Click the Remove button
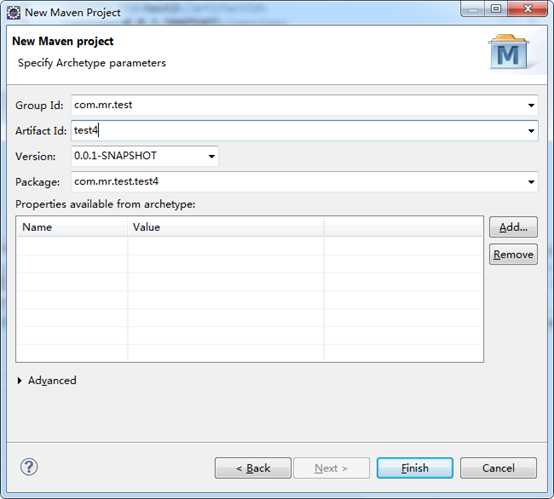The height and width of the screenshot is (499, 554). click(x=513, y=254)
